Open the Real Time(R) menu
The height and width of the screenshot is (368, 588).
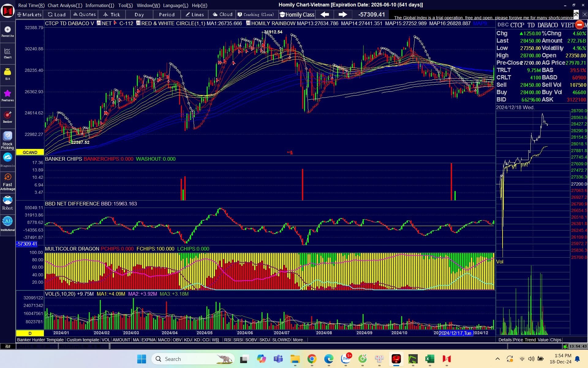[31, 5]
